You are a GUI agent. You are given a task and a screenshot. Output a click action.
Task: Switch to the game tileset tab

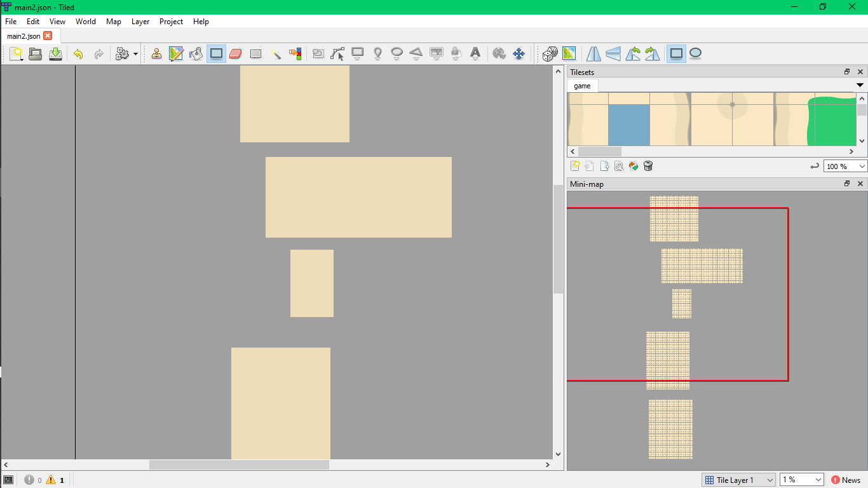point(582,85)
